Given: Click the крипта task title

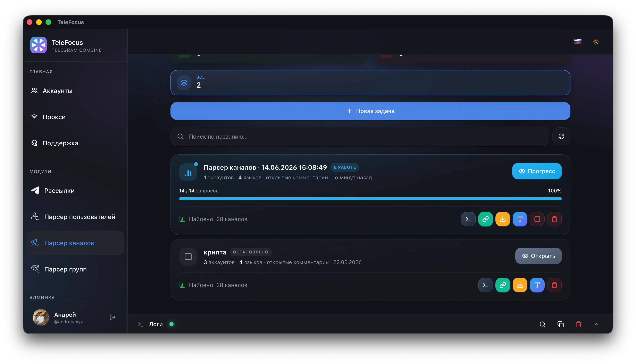Looking at the screenshot, I should pyautogui.click(x=215, y=252).
